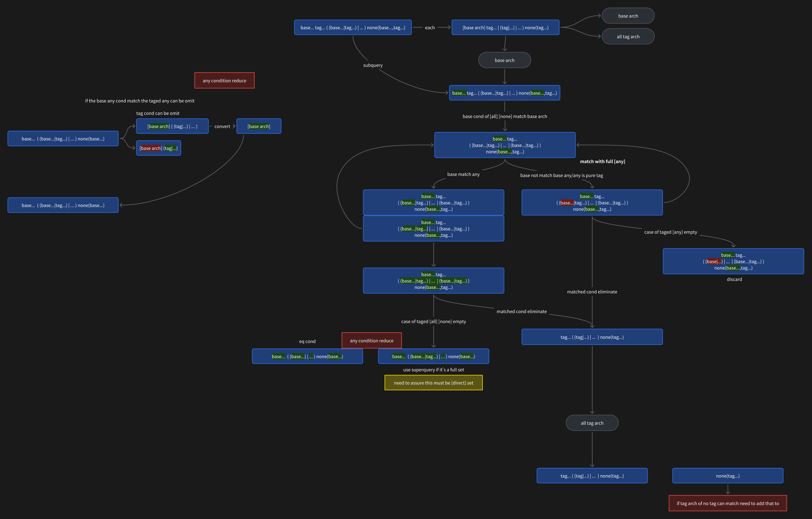Select the "use superquery if it's a full set" text
The height and width of the screenshot is (519, 812).
pos(433,370)
